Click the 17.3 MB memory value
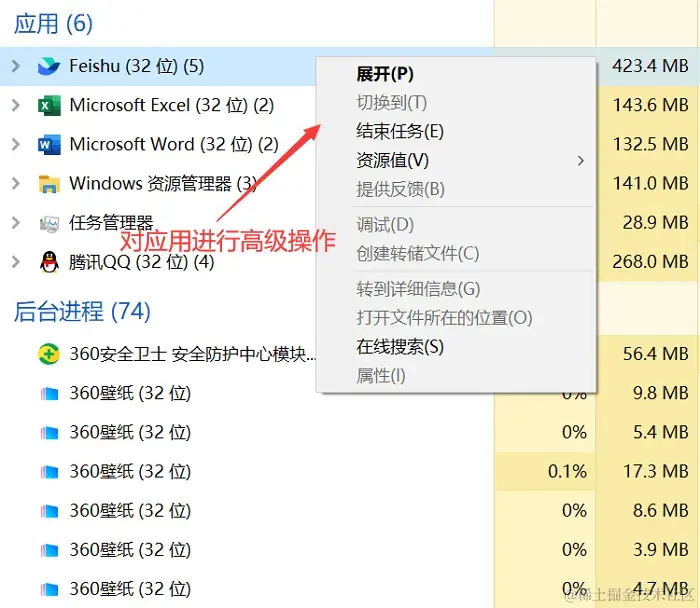 click(x=656, y=471)
